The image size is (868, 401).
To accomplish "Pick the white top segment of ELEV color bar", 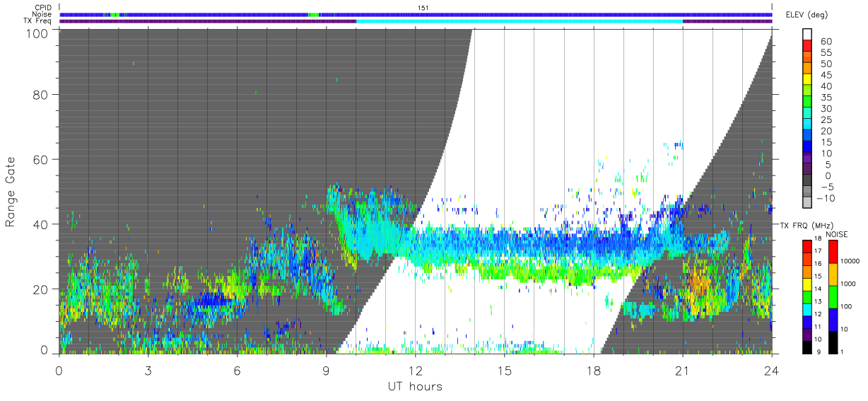I will [x=808, y=35].
